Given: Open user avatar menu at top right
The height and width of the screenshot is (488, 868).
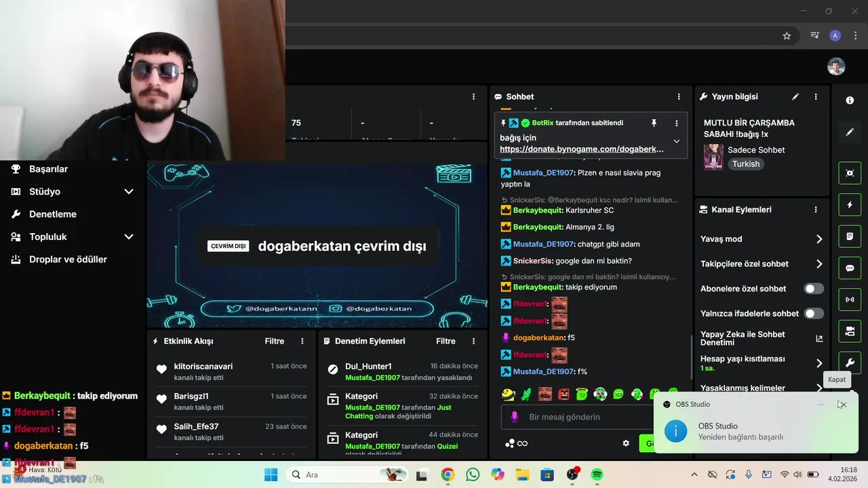Looking at the screenshot, I should [x=836, y=66].
